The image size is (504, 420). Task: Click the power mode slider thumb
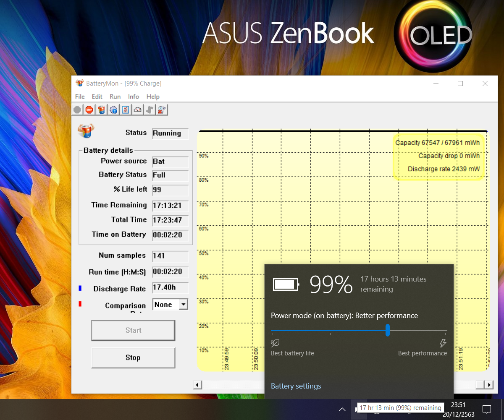[x=388, y=330]
